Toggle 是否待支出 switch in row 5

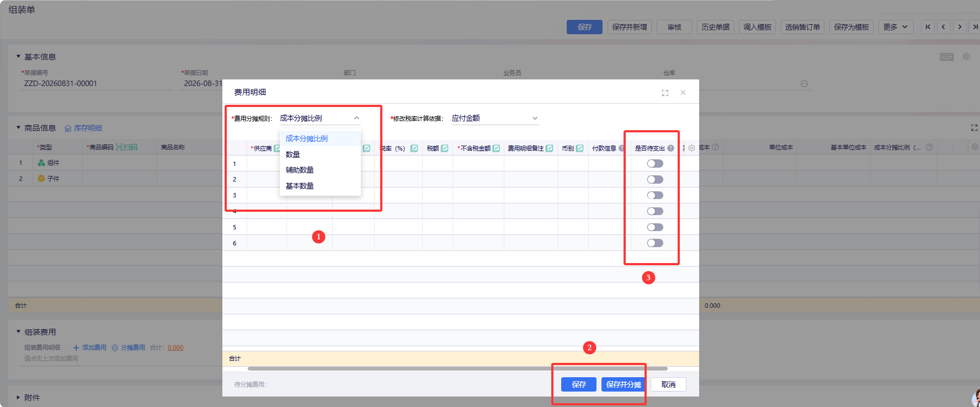click(x=655, y=227)
